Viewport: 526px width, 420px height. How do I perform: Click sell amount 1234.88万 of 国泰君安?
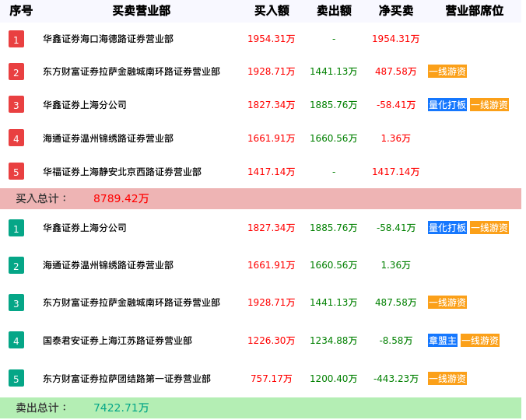point(334,341)
